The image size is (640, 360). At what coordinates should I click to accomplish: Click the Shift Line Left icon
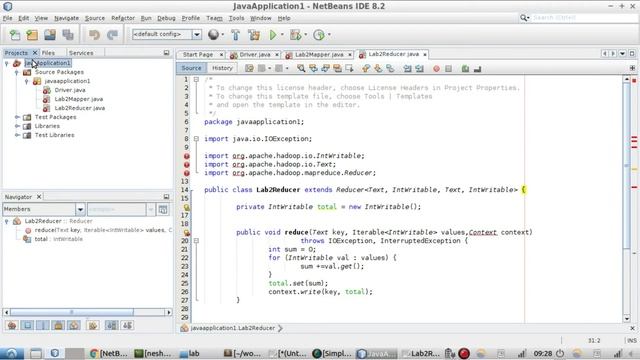tap(407, 69)
